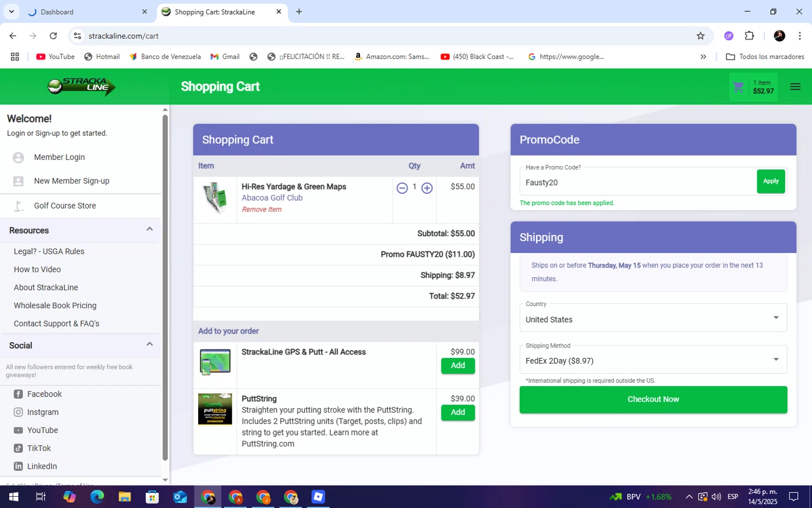The image size is (812, 508).
Task: Bookmark this page with the star icon
Action: tap(700, 36)
